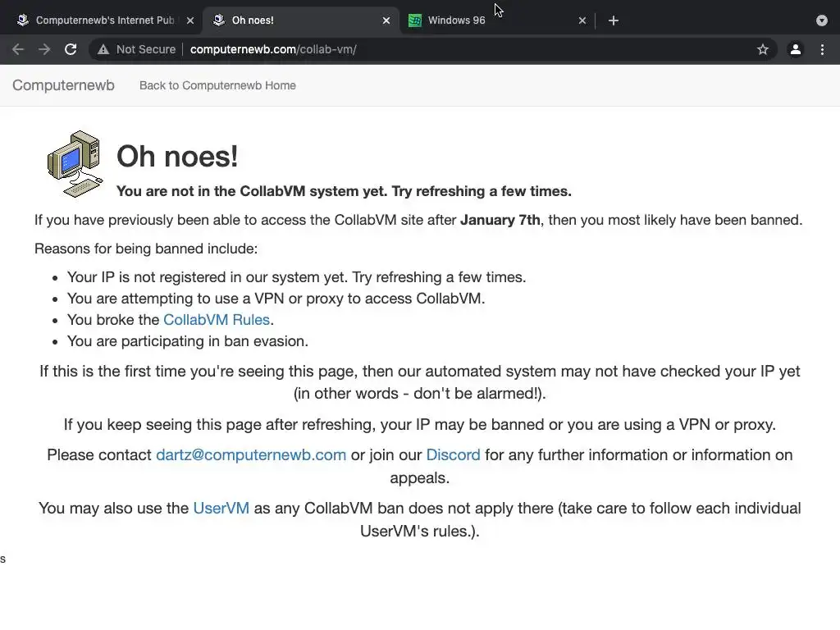
Task: Close the Oh noes! tab
Action: (386, 21)
